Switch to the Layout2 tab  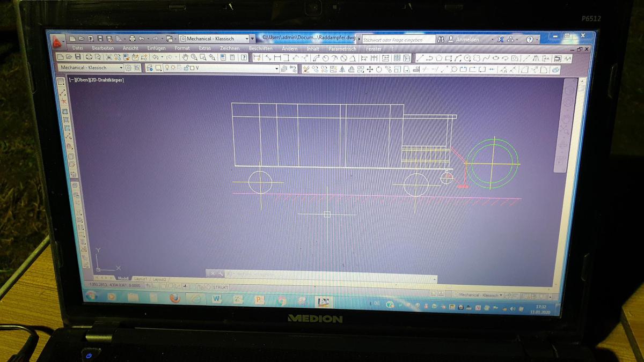[x=159, y=279]
